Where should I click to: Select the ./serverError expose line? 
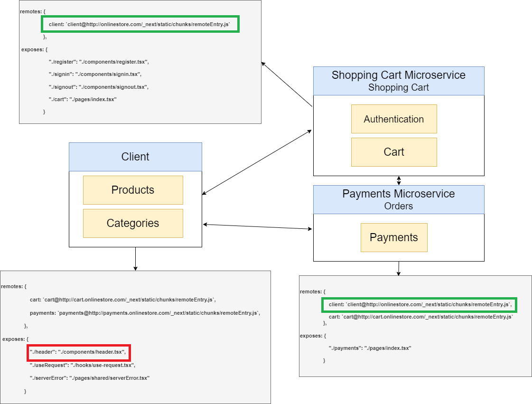90,378
